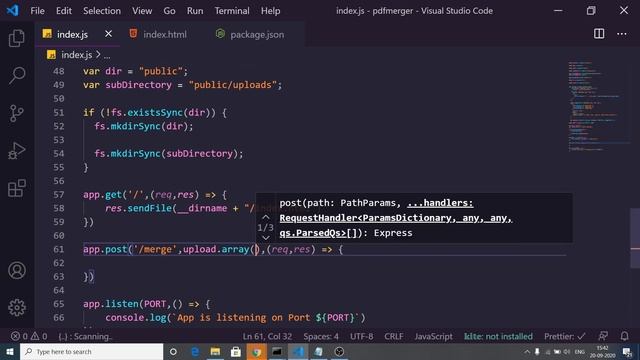Click Ln 61, Col 32 status item
Image resolution: width=640 pixels, height=360 pixels.
[267, 336]
